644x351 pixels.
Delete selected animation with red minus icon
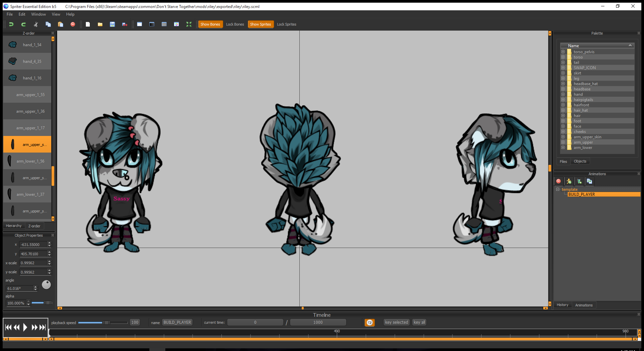pyautogui.click(x=559, y=181)
